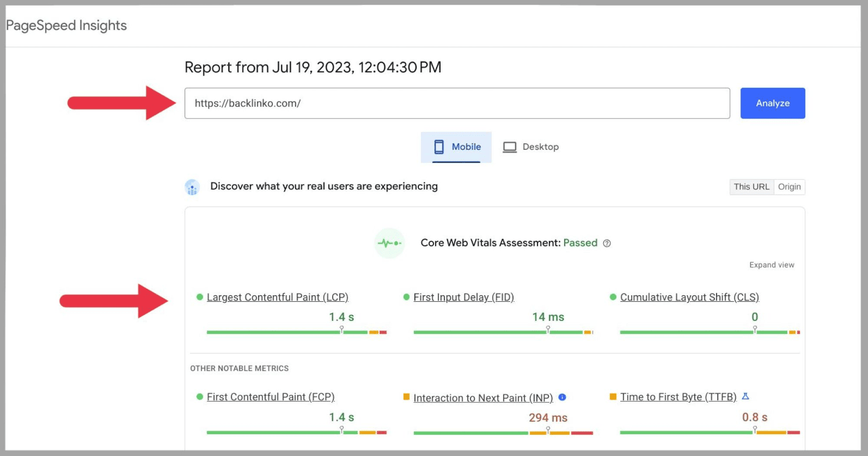Open Largest Contentful Paint (LCP) link
868x456 pixels.
(277, 297)
